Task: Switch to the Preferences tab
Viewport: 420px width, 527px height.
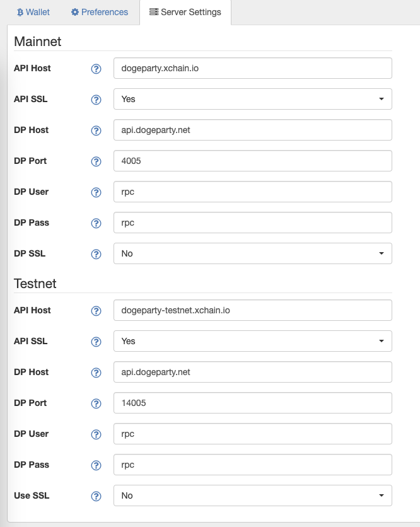Action: tap(100, 13)
